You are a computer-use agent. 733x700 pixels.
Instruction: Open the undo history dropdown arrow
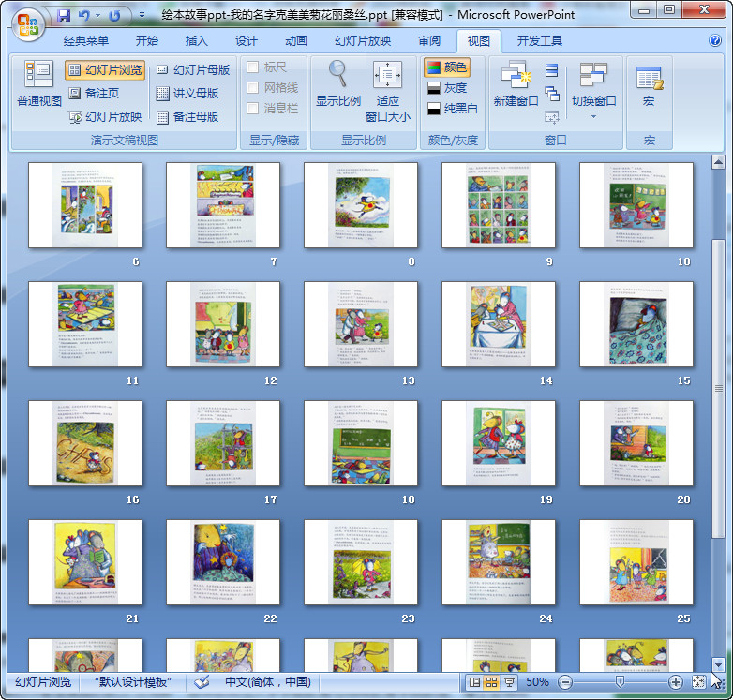pos(97,15)
